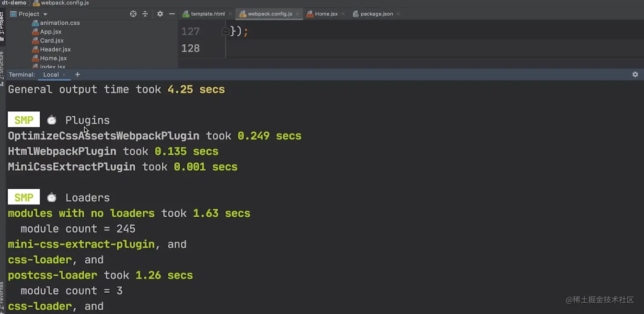Click 'General output time took' line
This screenshot has height=314, width=644.
[x=116, y=89]
